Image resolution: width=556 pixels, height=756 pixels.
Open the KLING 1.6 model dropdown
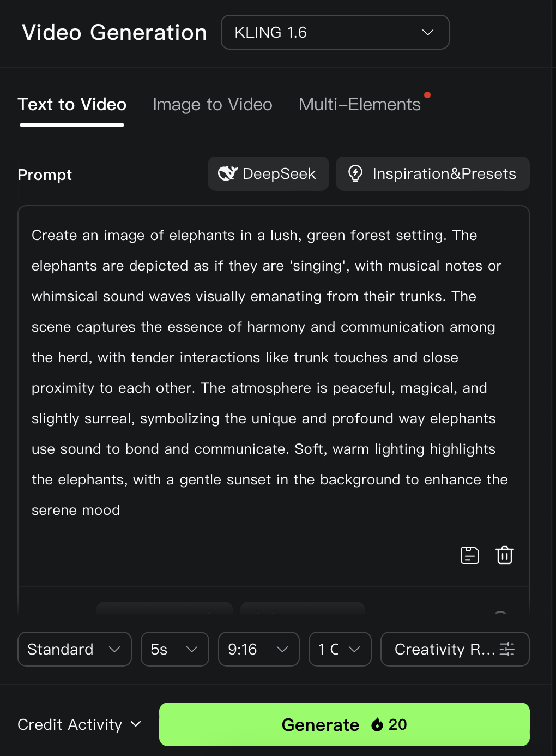point(335,32)
